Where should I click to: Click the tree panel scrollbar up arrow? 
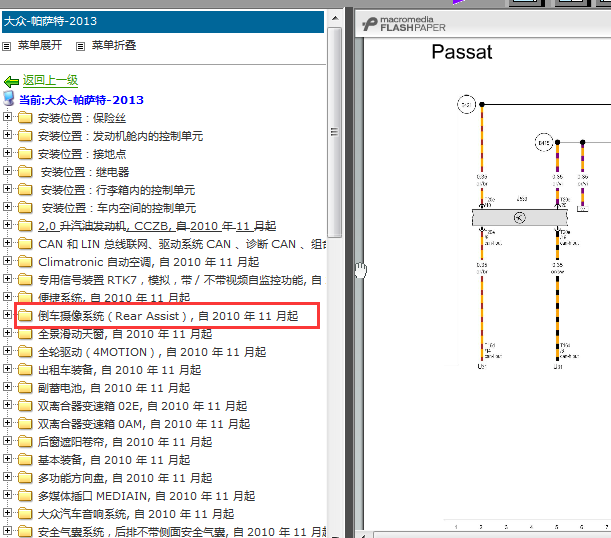[x=335, y=18]
